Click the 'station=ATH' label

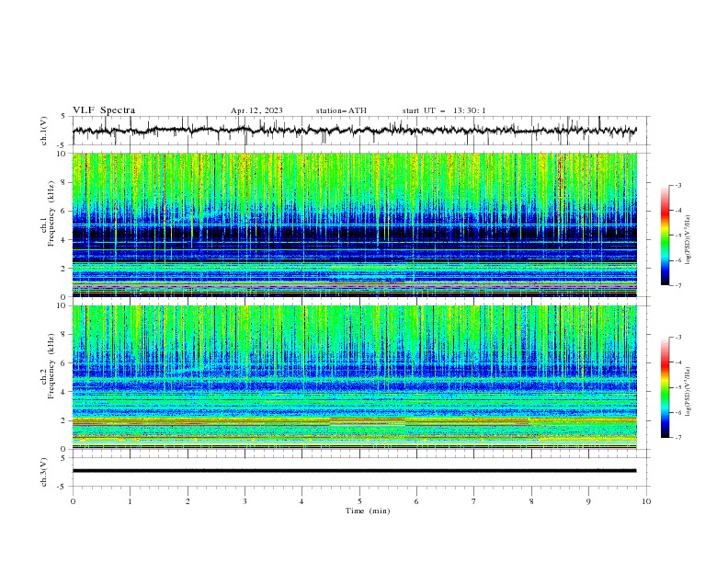pos(341,110)
